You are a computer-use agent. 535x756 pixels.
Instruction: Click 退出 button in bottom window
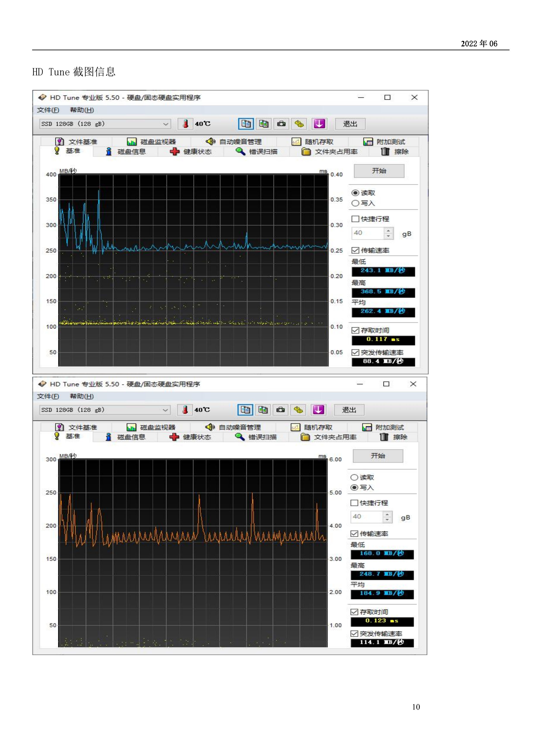[349, 410]
